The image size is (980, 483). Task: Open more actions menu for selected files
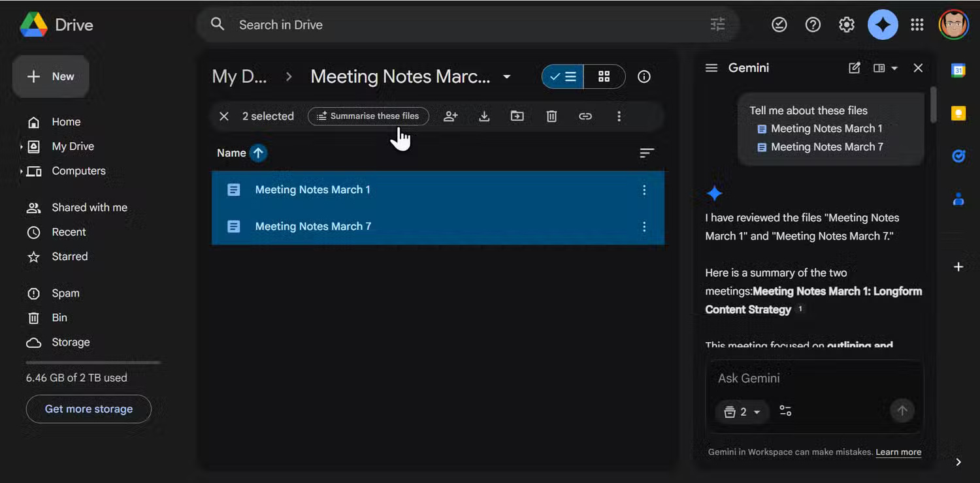619,116
